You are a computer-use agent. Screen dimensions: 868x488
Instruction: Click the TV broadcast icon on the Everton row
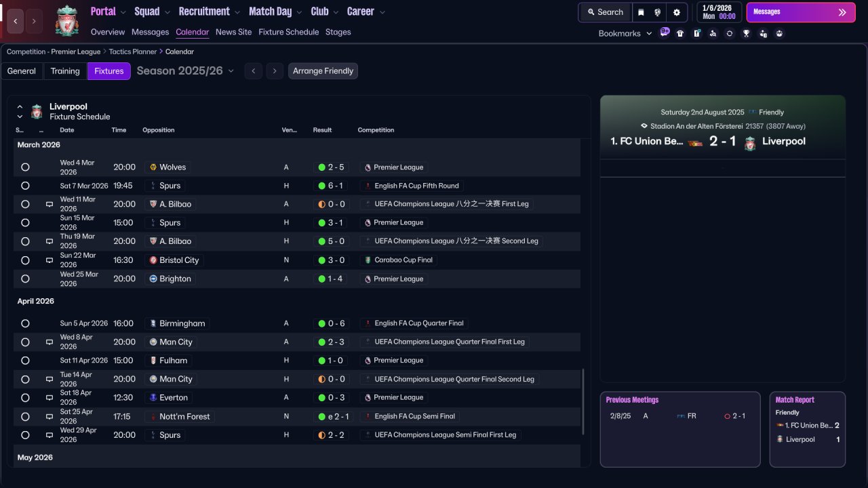(50, 398)
